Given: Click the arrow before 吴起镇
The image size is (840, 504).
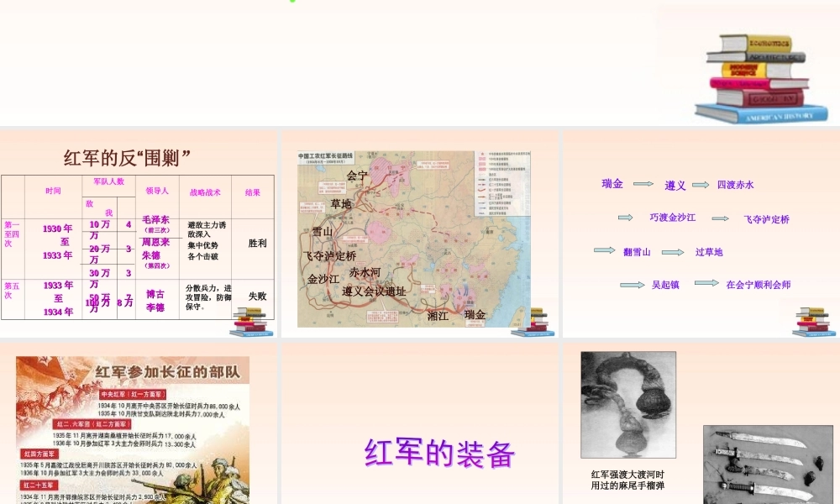Looking at the screenshot, I should click(633, 285).
